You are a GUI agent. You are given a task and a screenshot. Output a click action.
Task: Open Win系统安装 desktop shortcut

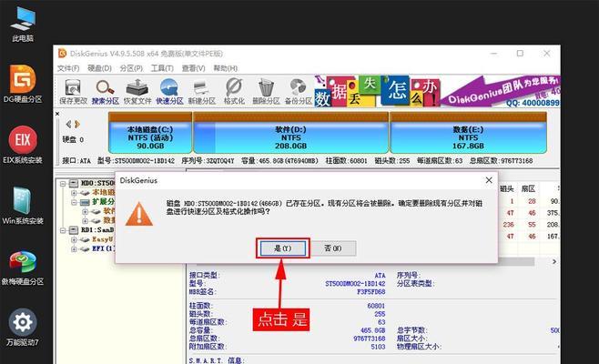(x=23, y=205)
